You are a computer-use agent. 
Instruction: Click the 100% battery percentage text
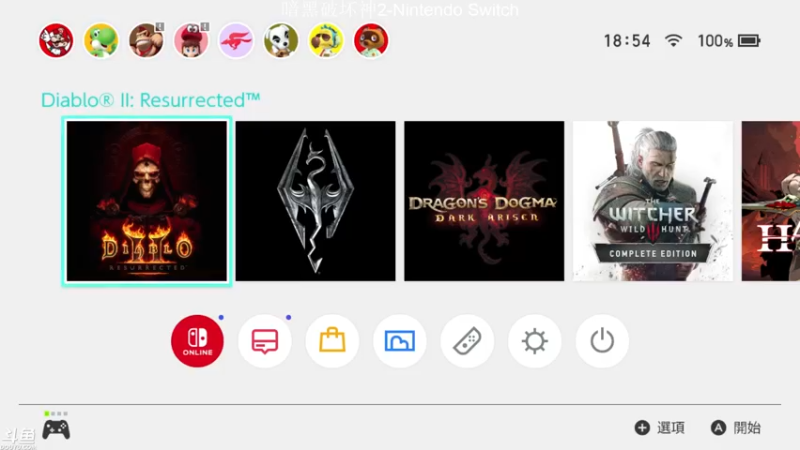click(x=715, y=41)
